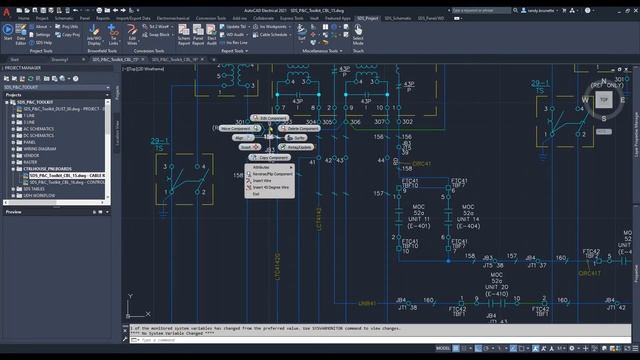The image size is (640, 360).
Task: Click the search magnifier icon in title bar
Action: [x=516, y=10]
